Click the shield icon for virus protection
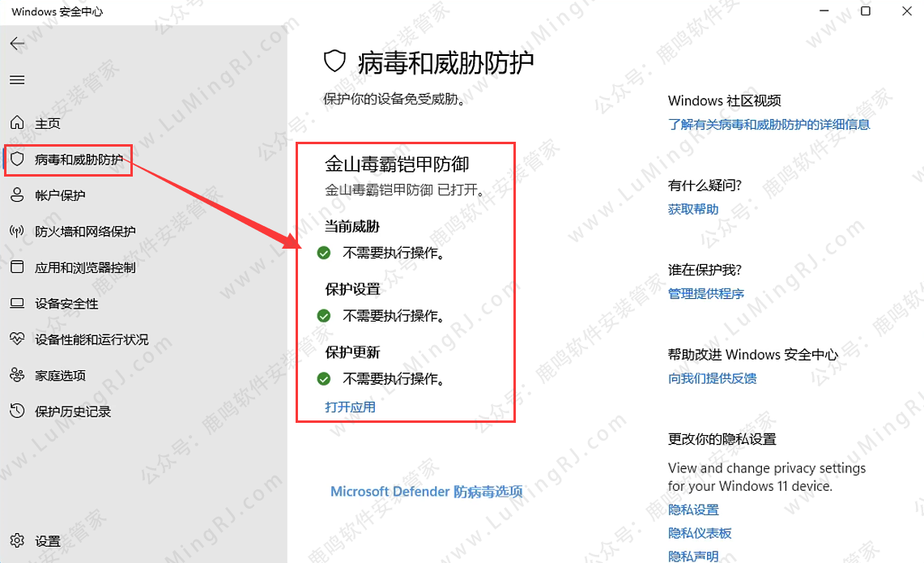The image size is (924, 563). 17,160
